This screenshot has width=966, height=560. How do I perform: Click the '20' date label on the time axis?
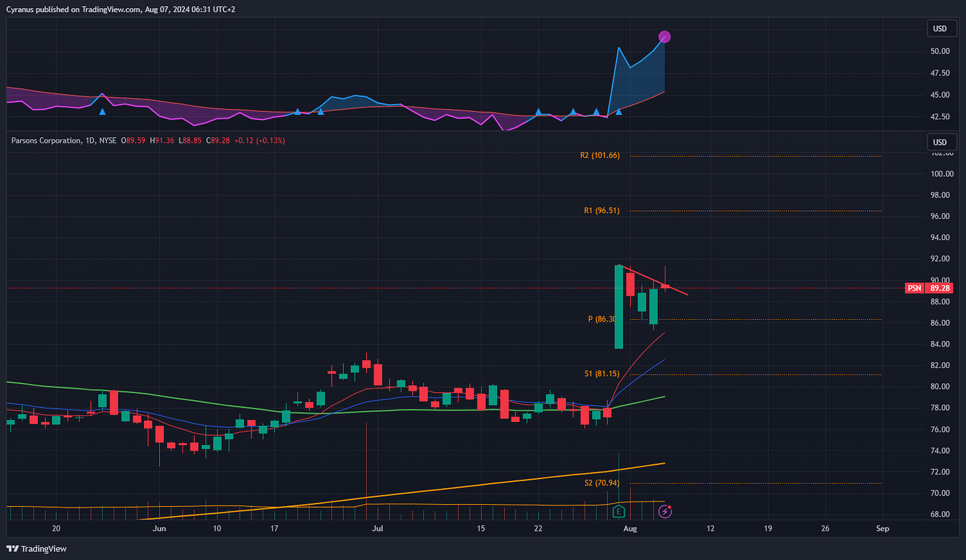(56, 529)
